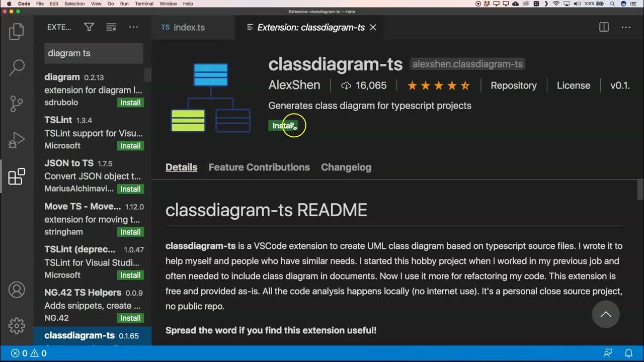This screenshot has width=644, height=362.
Task: Install the diagram extension by sdrubolo
Action: (x=130, y=103)
